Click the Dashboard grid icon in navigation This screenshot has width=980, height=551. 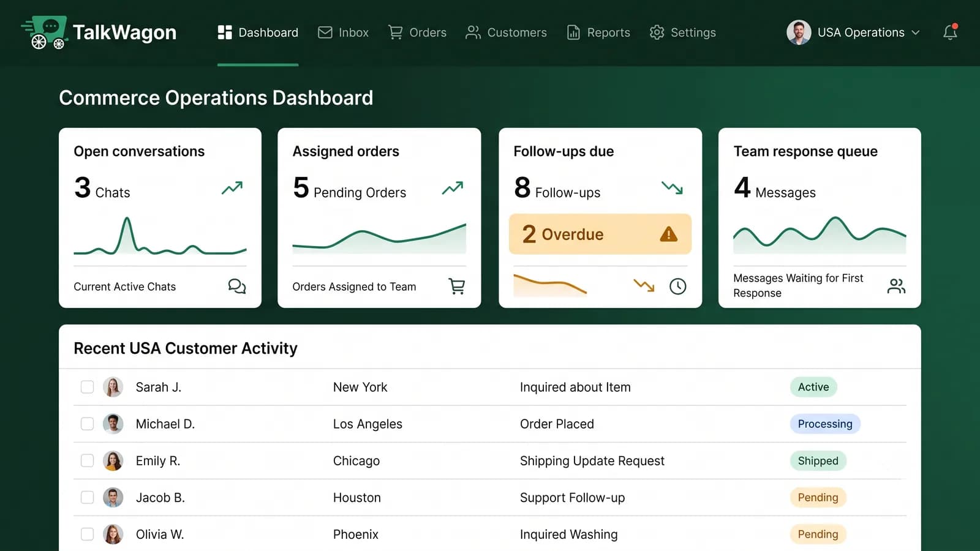coord(225,32)
